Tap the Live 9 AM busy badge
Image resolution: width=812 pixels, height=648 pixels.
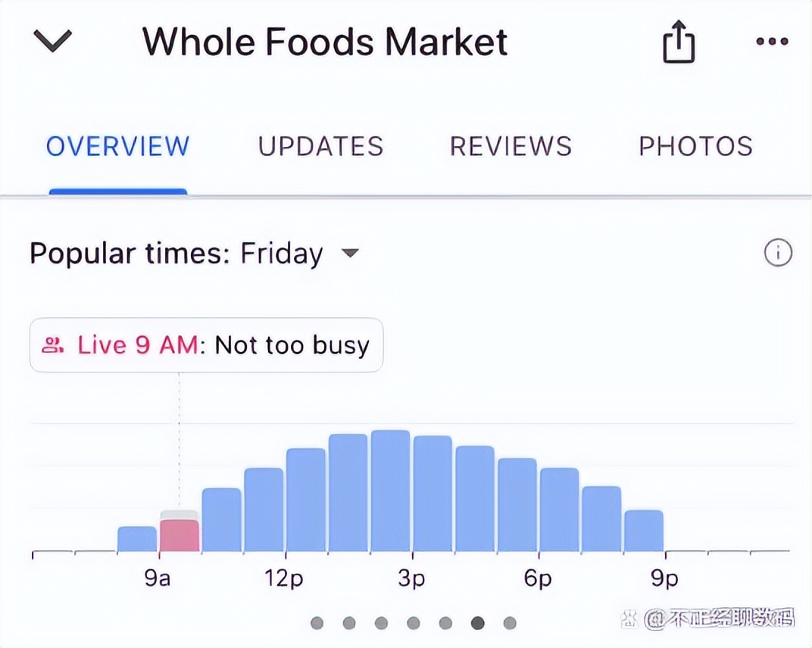tap(206, 346)
